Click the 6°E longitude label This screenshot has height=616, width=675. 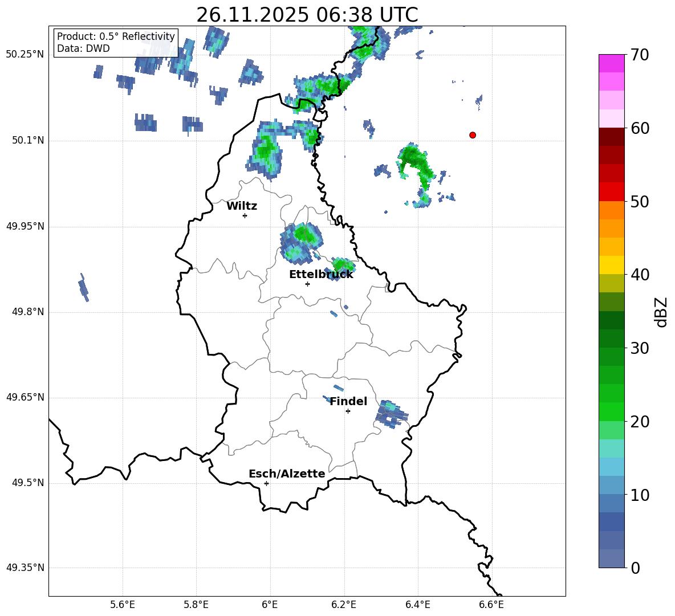[x=270, y=605]
